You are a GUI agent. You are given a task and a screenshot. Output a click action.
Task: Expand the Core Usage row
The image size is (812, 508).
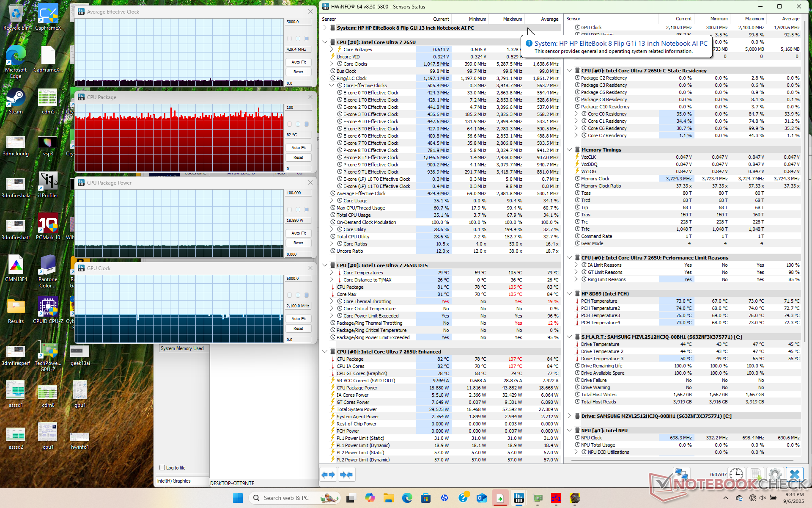[x=332, y=201]
